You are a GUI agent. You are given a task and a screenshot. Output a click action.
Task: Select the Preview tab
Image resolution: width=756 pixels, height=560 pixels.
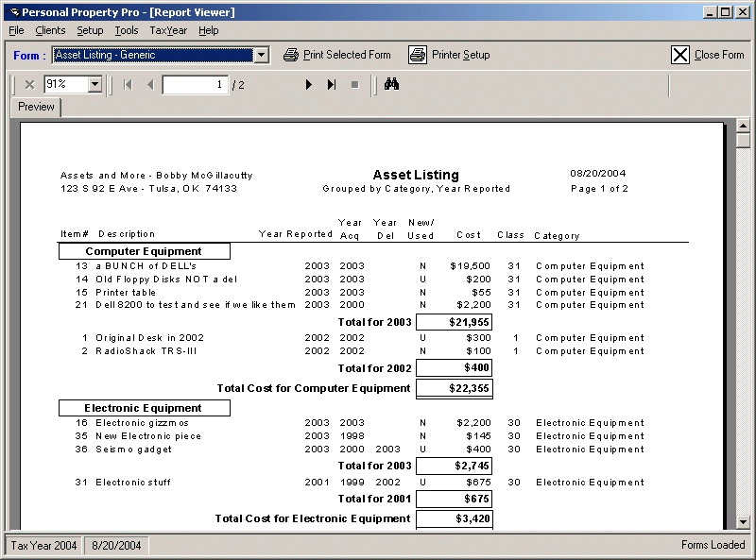[x=36, y=107]
